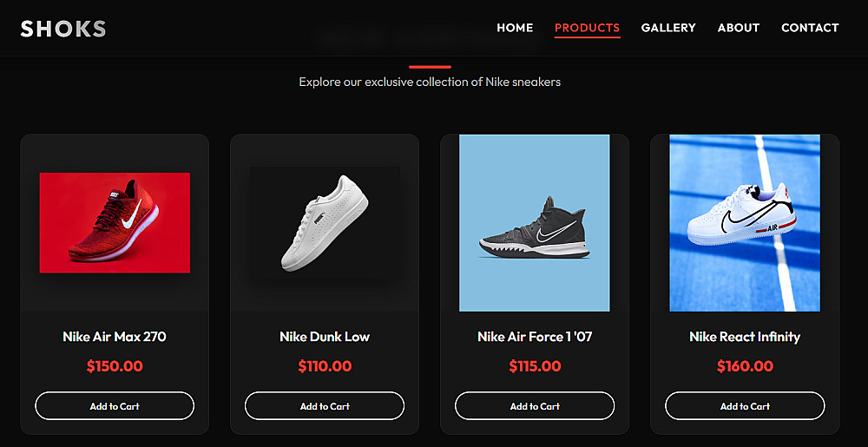Open the white sneaker product image
The image size is (868, 447).
tap(325, 222)
